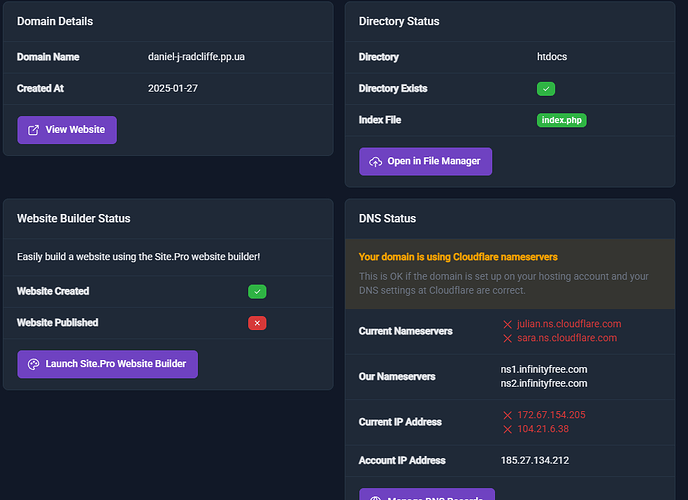Click the green index.php file badge
The image size is (688, 500).
[x=561, y=120]
